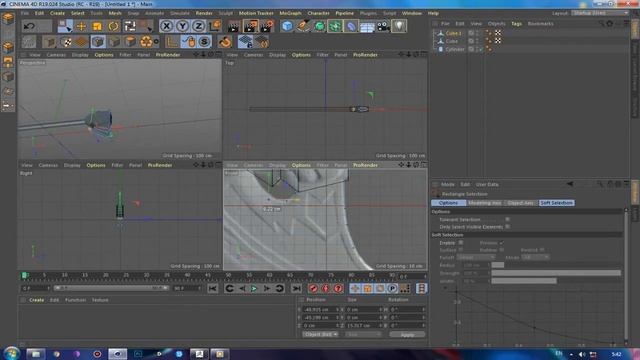Viewport: 640px width, 360px height.
Task: Click the Play Forwards button
Action: pyautogui.click(x=254, y=289)
